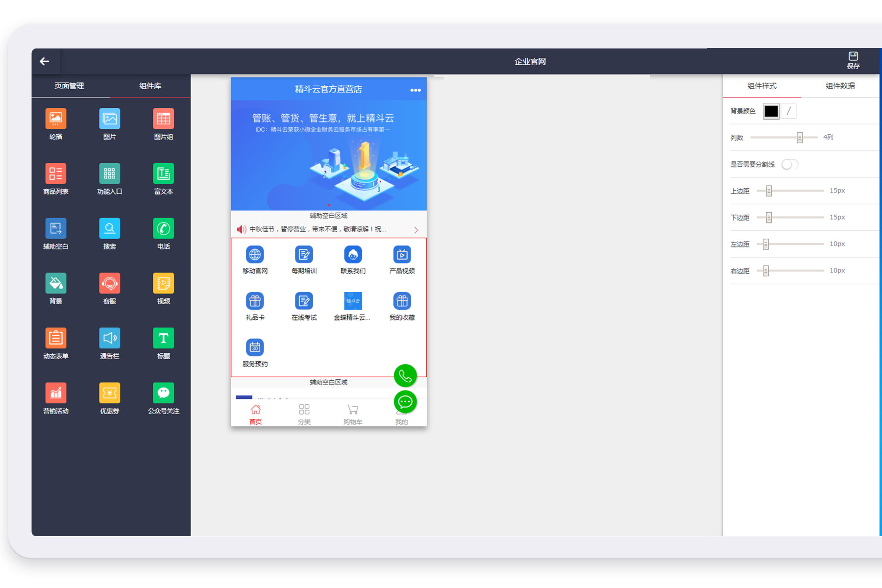Click the 购物车 cart tab in preview
The width and height of the screenshot is (882, 588).
[x=353, y=414]
